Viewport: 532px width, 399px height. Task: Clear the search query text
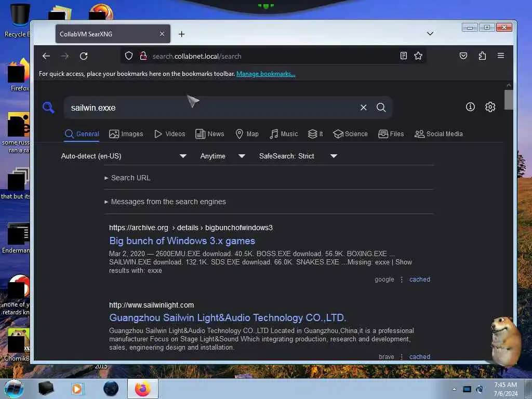[363, 108]
